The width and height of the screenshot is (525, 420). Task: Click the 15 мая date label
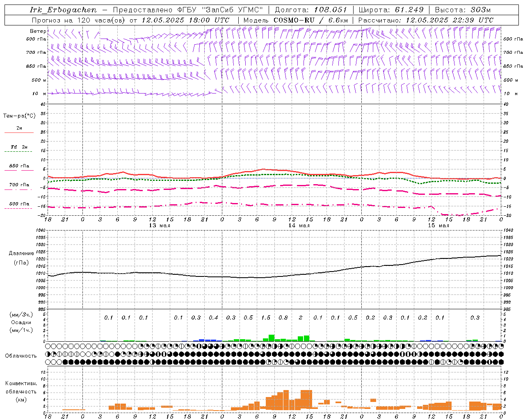point(438,226)
